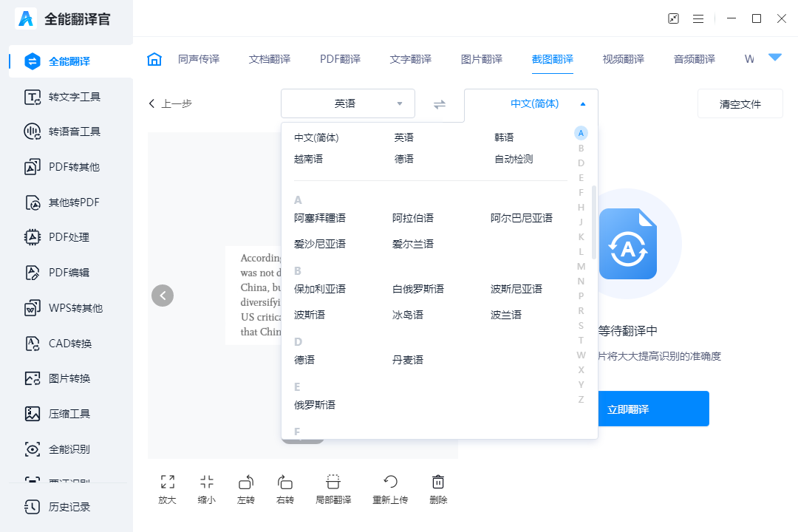
Task: Open PDF编辑 sidebar tool
Action: point(57,273)
